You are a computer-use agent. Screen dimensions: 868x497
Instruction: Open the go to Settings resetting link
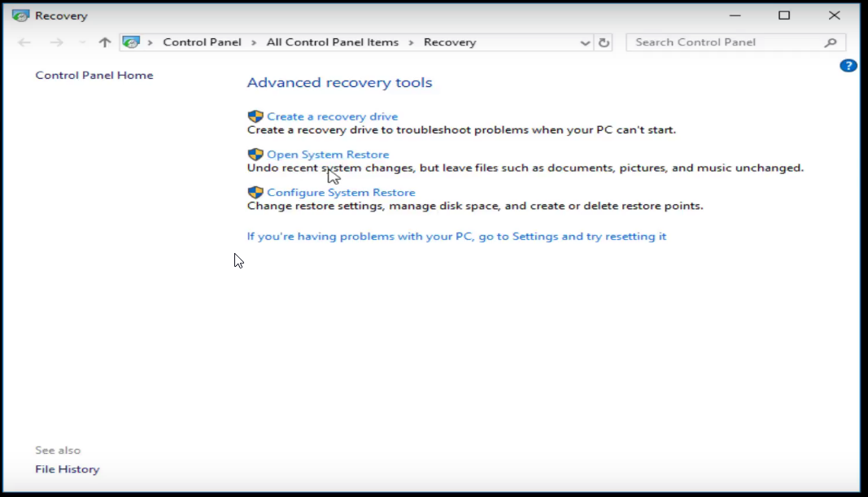(456, 237)
